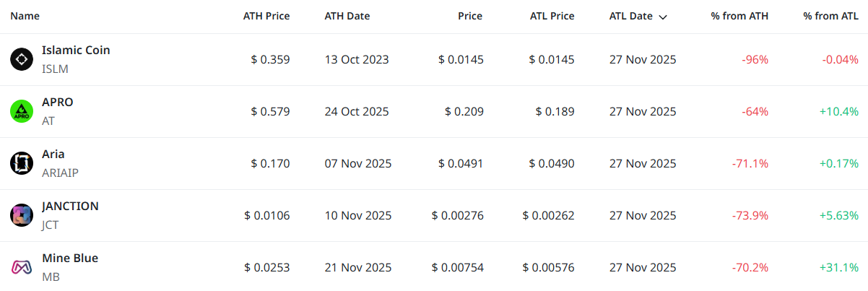Image resolution: width=868 pixels, height=291 pixels.
Task: Toggle sort arrow beside ATL Date
Action: (663, 17)
